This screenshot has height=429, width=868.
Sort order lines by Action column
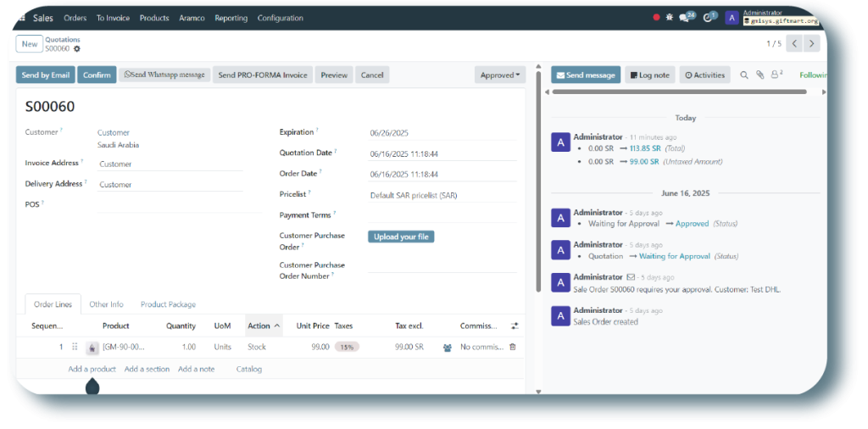[264, 326]
